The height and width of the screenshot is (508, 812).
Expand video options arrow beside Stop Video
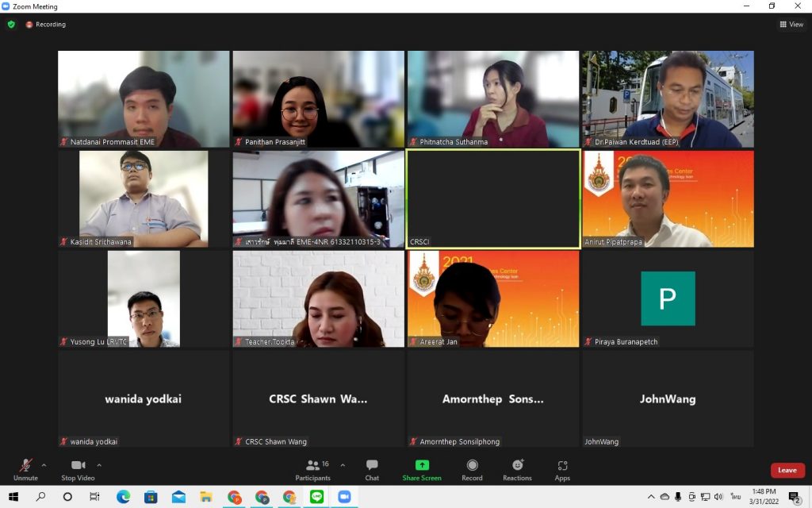click(x=99, y=465)
